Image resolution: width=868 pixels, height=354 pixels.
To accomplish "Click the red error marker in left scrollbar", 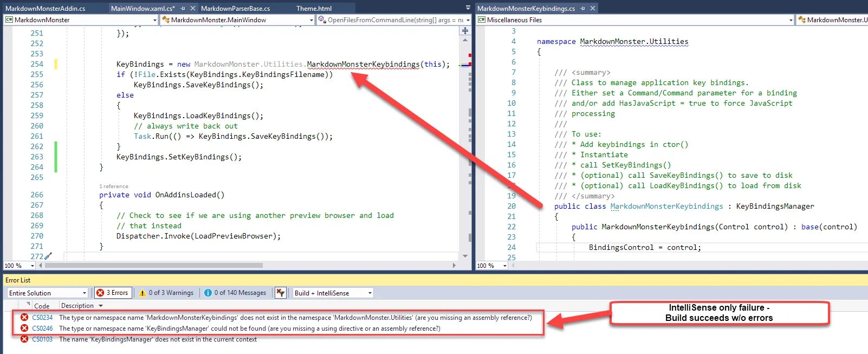I will pyautogui.click(x=470, y=55).
